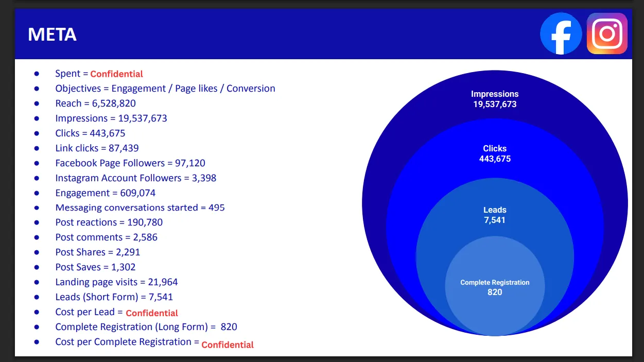Select the Complete Registration 820 circle label
The height and width of the screenshot is (362, 644).
point(495,287)
